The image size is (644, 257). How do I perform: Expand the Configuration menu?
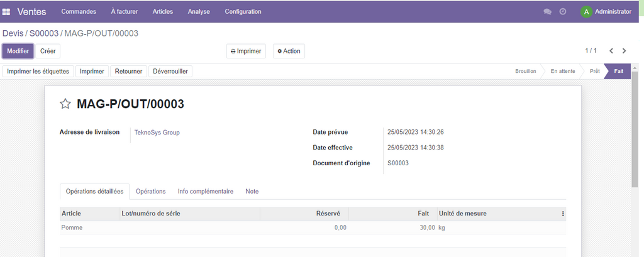[x=243, y=11]
